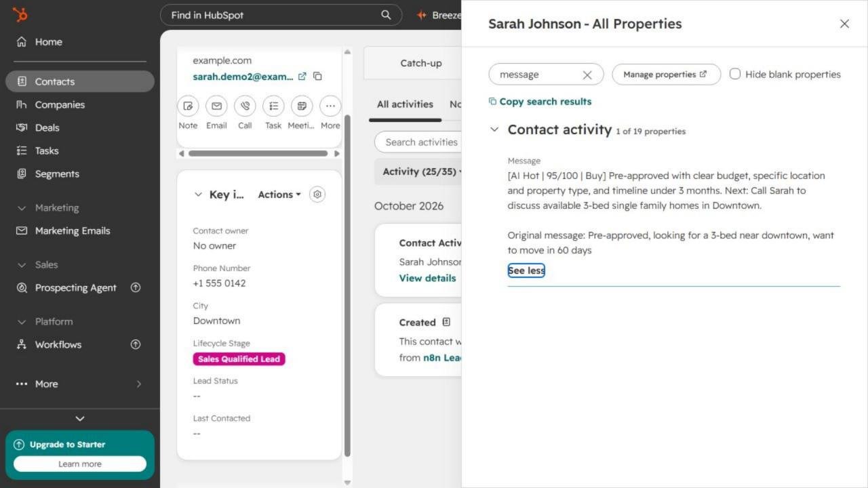The image size is (868, 488).
Task: Open email external link icon
Action: click(x=302, y=77)
